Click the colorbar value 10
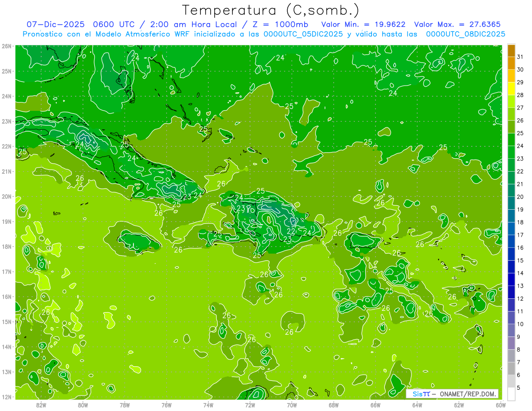This screenshot has height=411, width=532. pos(520,324)
